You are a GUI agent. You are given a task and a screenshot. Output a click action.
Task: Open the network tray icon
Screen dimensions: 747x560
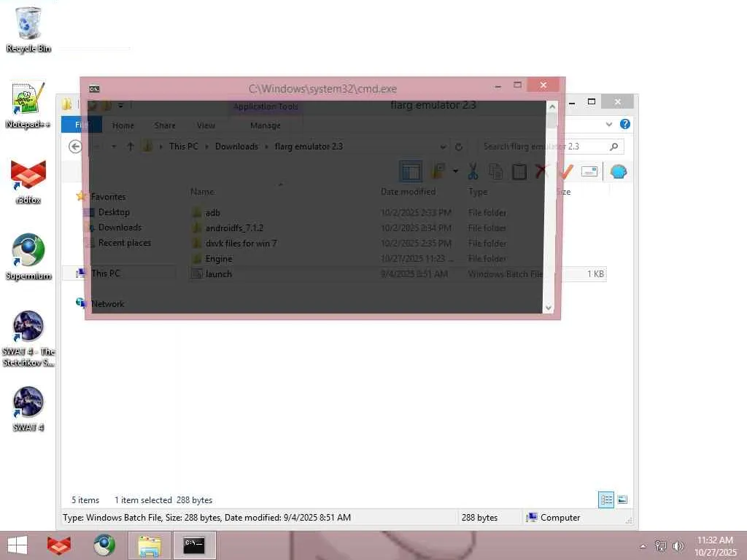point(660,545)
